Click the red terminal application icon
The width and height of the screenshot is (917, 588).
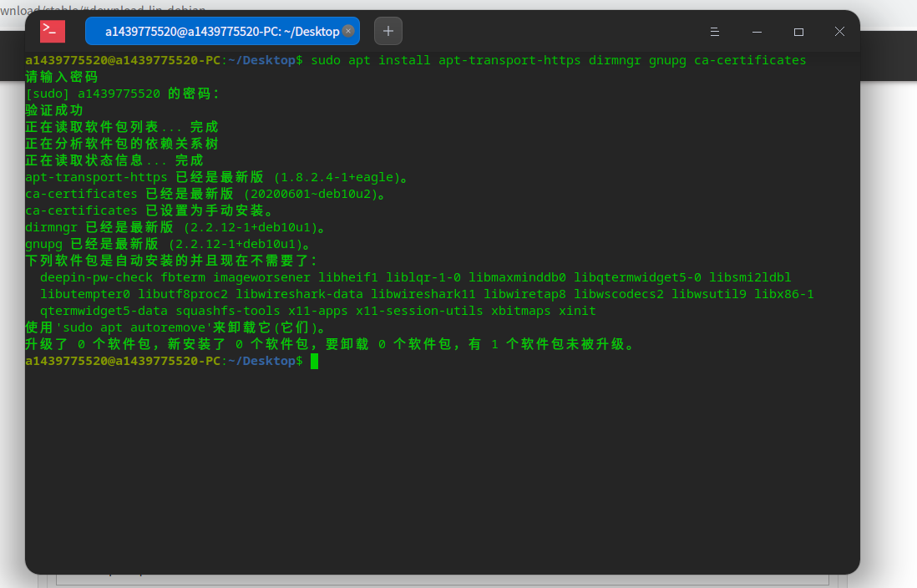[x=52, y=31]
